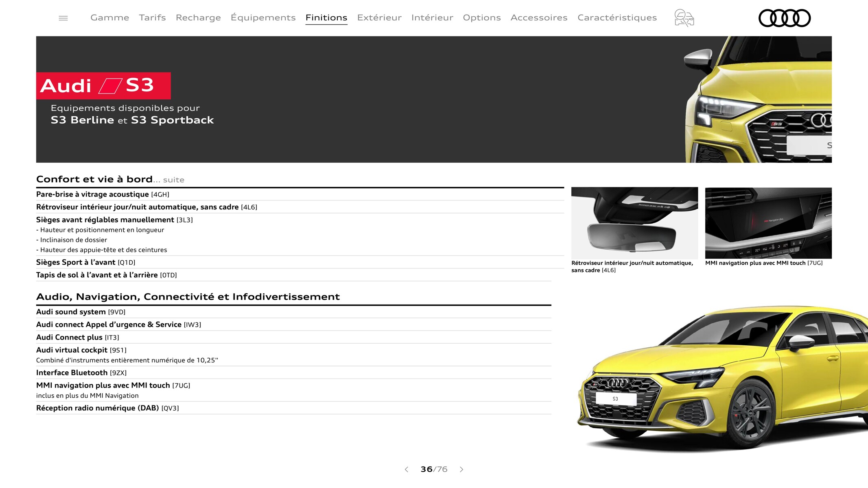868x488 pixels.
Task: Select 'Rétroviseur intérieur jour/nuit automatique' list row
Action: (x=300, y=207)
